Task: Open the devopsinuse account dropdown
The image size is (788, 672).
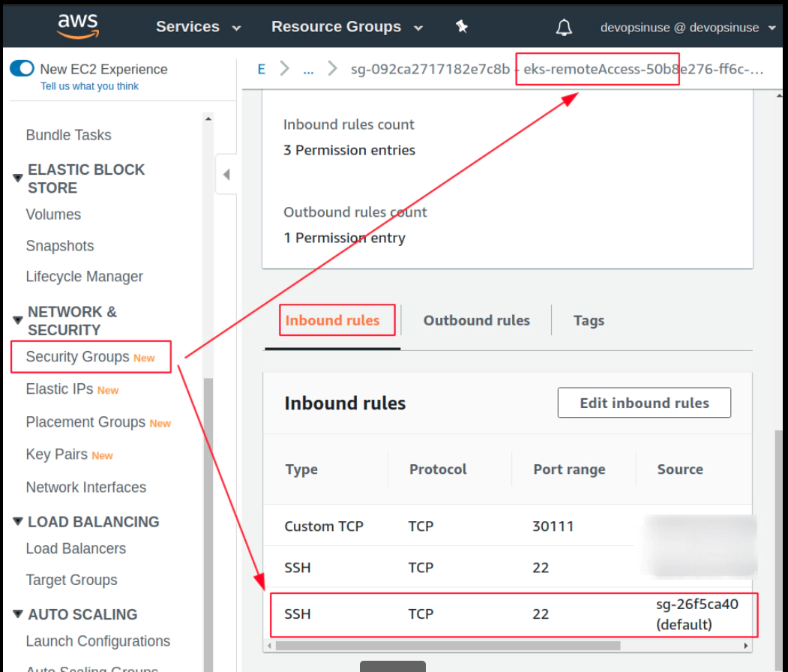Action: (688, 28)
